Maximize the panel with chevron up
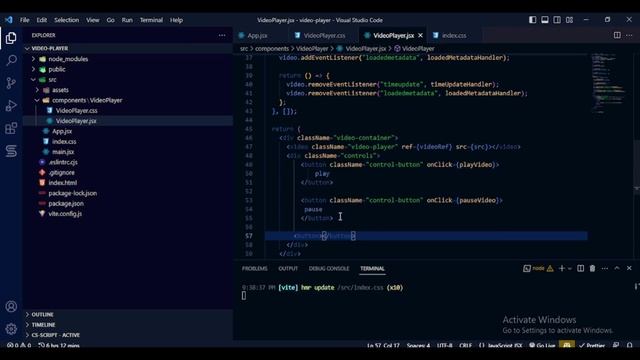This screenshot has width=640, height=360. [617, 268]
